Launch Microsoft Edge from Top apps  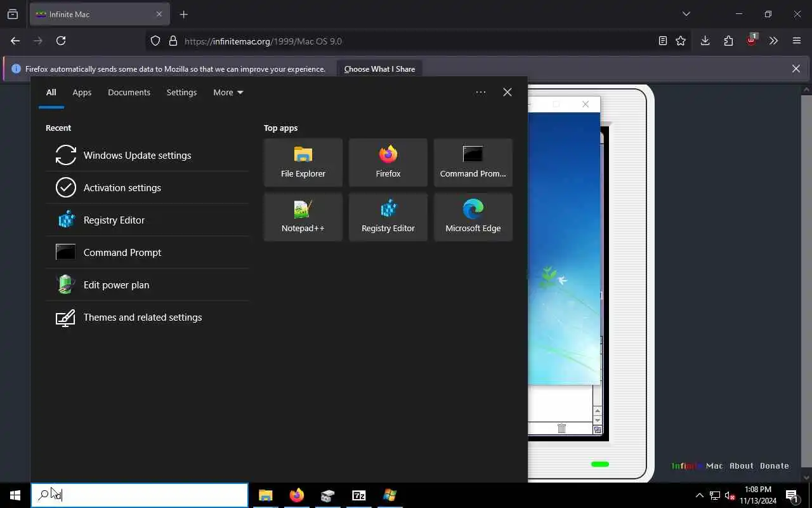point(473,217)
